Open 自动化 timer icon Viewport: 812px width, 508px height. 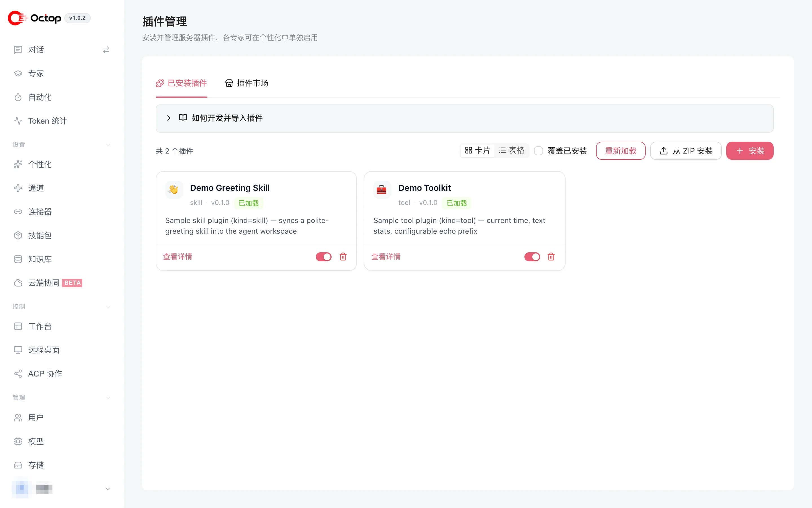click(x=18, y=97)
